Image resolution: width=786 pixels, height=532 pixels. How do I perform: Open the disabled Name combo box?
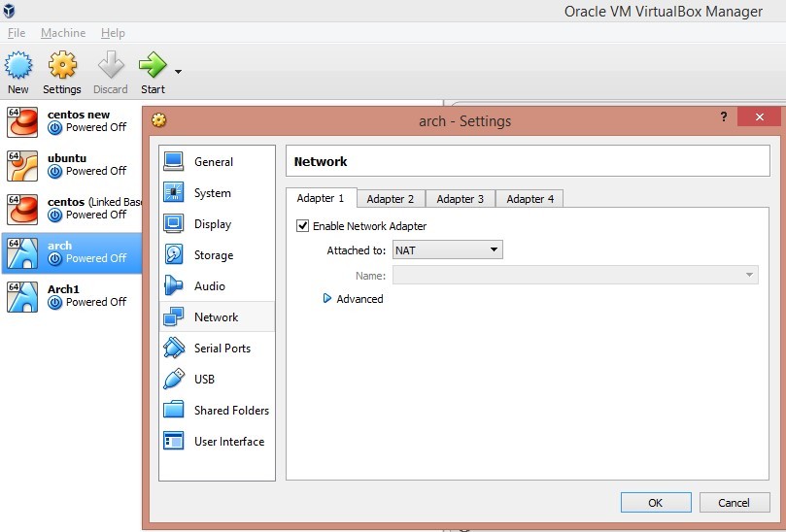pyautogui.click(x=575, y=275)
